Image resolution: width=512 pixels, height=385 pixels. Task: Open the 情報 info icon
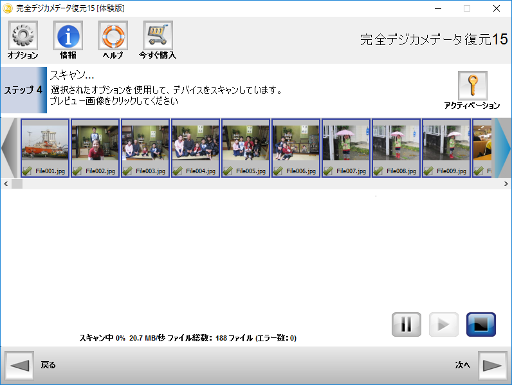tap(68, 36)
